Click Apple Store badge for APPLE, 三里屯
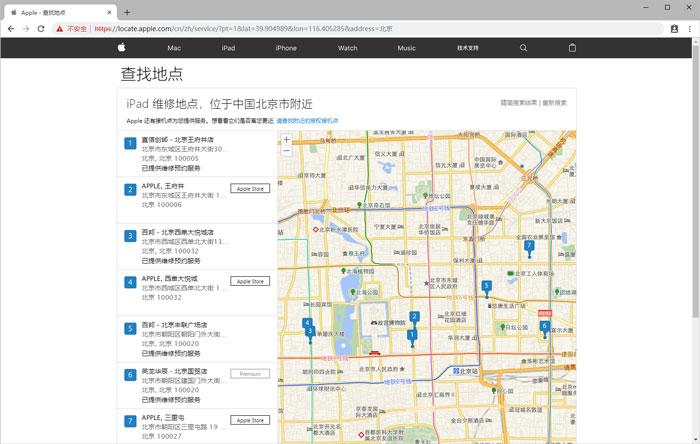Image resolution: width=700 pixels, height=444 pixels. point(250,420)
